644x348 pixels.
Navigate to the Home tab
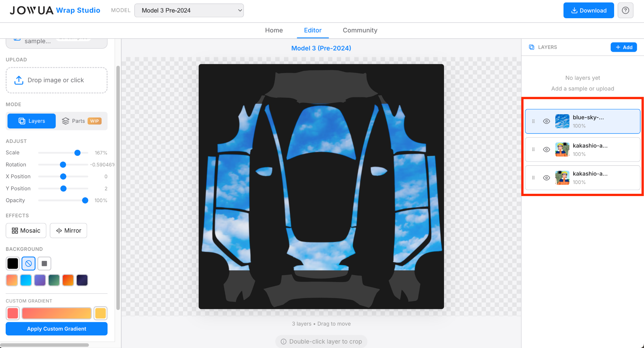click(x=274, y=30)
